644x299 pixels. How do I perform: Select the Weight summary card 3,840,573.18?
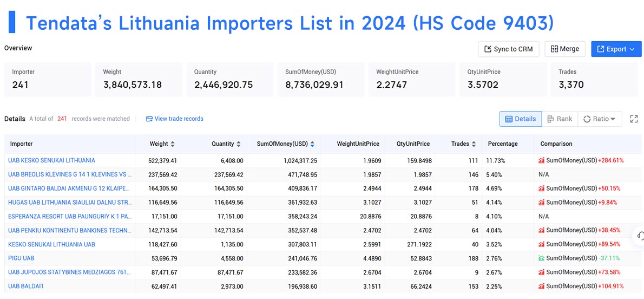tap(139, 80)
